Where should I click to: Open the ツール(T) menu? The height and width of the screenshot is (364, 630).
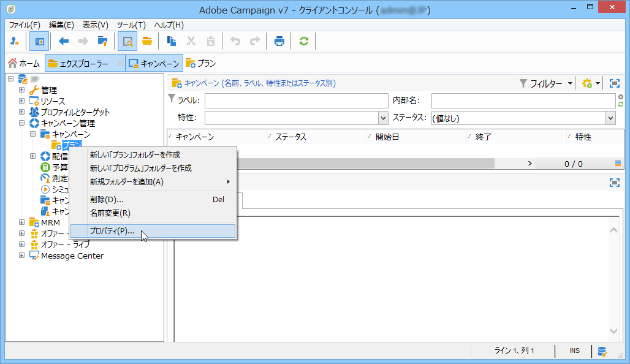[131, 25]
